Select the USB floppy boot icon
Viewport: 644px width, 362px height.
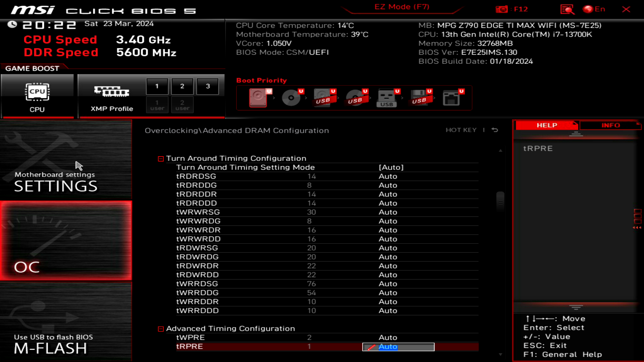(420, 98)
